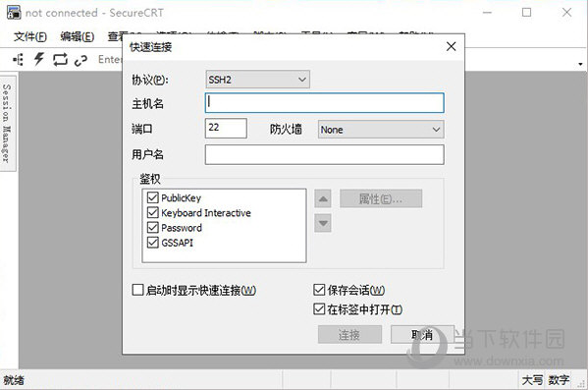This screenshot has width=588, height=390.
Task: Click the Session Manager connect icon in toolbar
Action: click(19, 59)
